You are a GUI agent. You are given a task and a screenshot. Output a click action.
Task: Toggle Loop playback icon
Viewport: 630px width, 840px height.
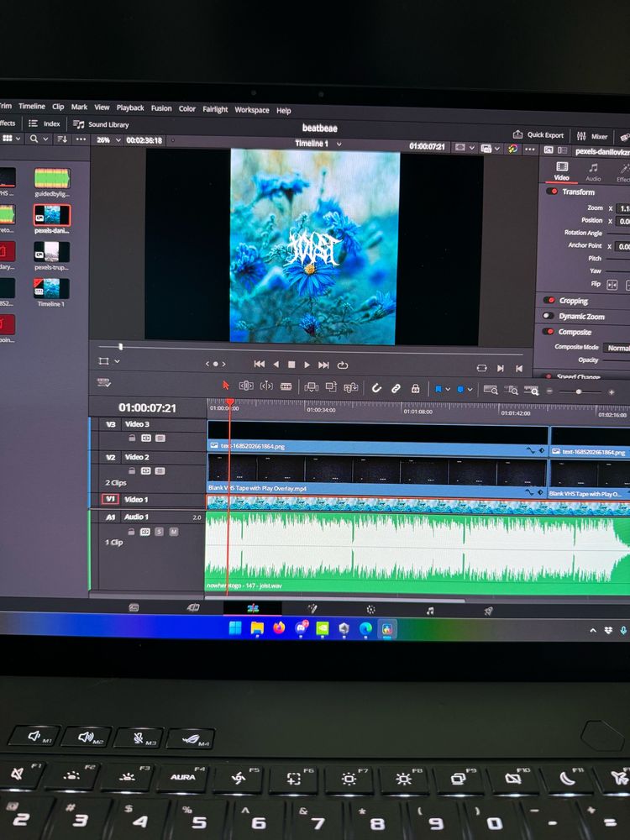click(343, 365)
